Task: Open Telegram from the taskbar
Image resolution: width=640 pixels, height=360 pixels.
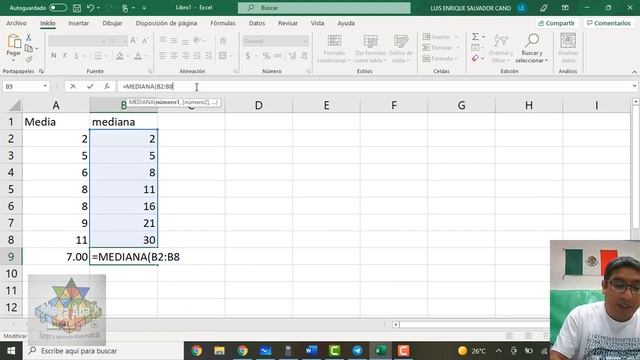Action: [357, 351]
